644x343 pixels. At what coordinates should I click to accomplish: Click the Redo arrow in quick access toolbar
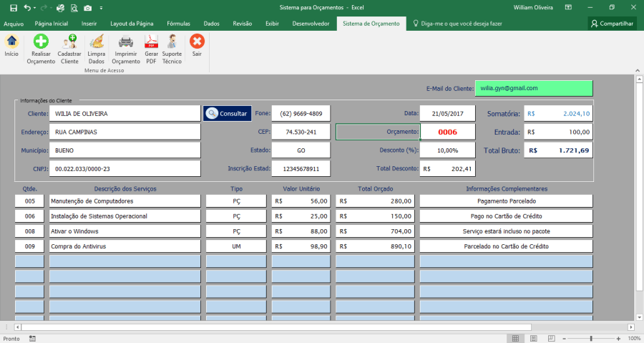tap(43, 8)
